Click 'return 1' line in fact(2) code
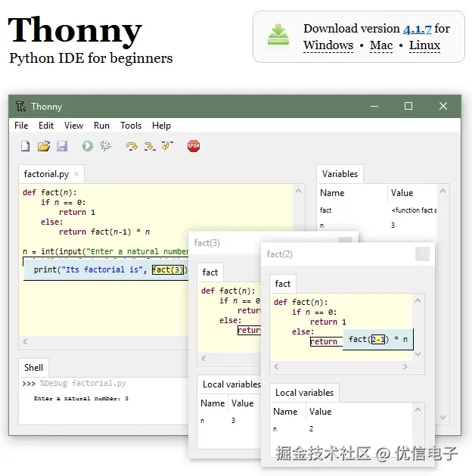Screen dimensions: 472x476 (x=328, y=322)
